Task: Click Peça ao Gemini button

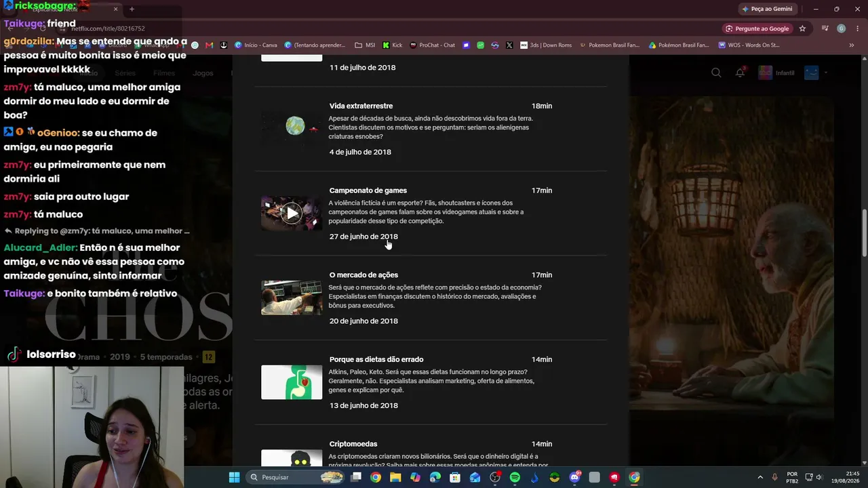Action: pos(767,9)
